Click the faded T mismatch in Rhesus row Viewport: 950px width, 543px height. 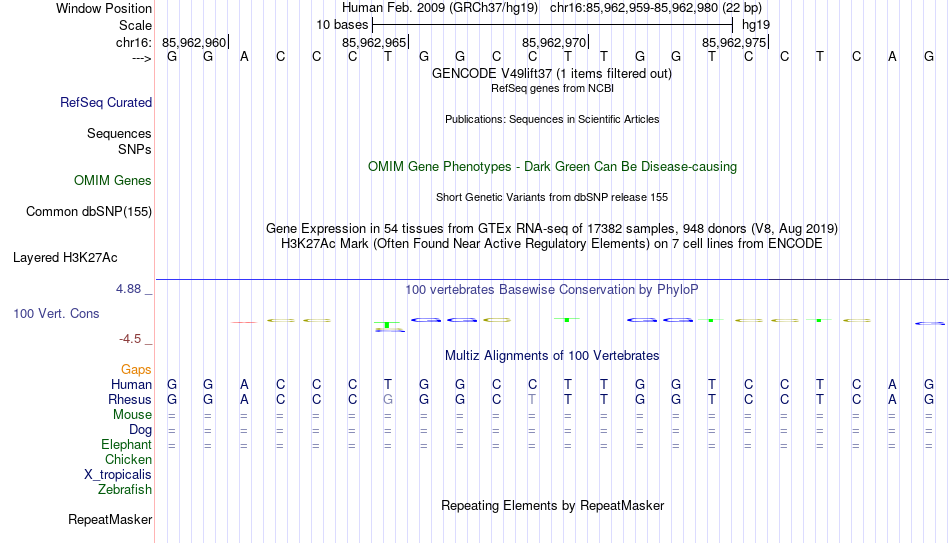click(532, 399)
